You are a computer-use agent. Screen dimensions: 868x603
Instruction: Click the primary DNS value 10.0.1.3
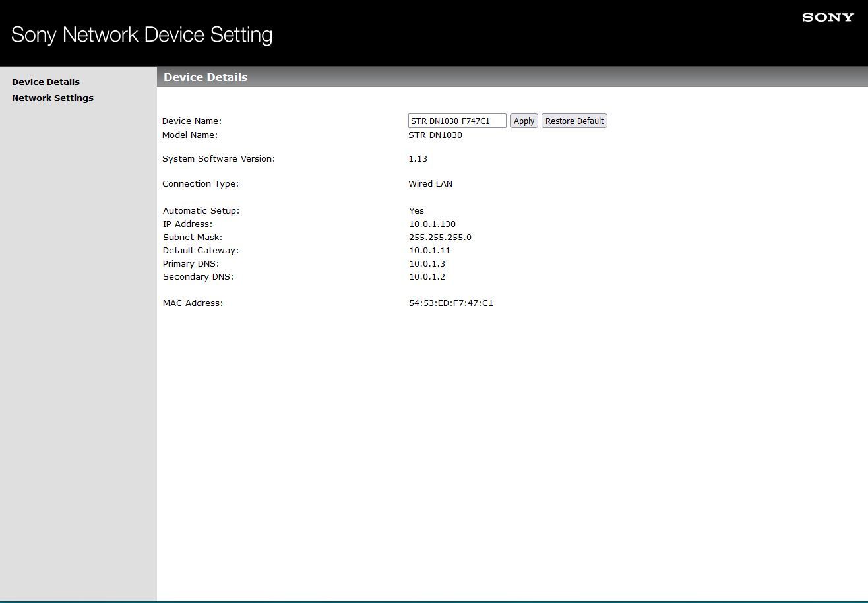427,264
